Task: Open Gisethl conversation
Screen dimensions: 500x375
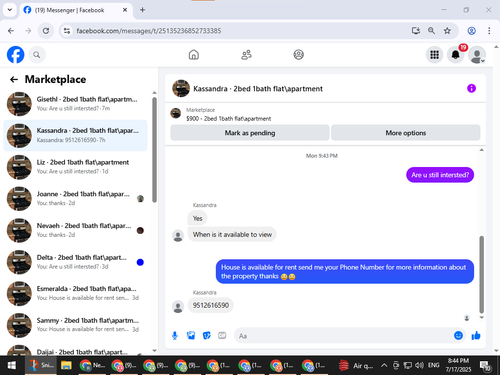Action: coord(75,104)
